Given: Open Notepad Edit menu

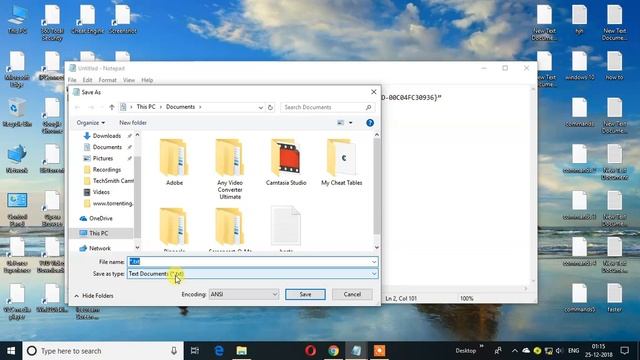Looking at the screenshot, I should click(x=87, y=80).
